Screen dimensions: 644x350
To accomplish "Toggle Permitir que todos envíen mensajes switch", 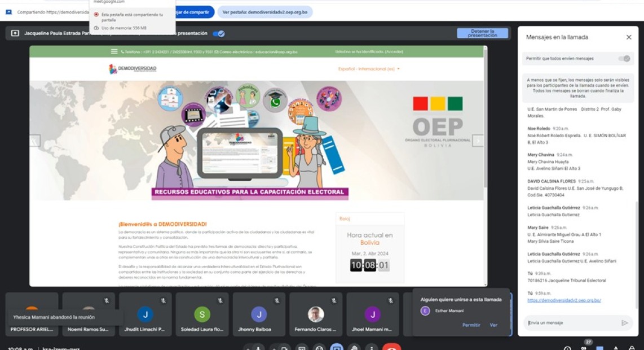I will [624, 59].
